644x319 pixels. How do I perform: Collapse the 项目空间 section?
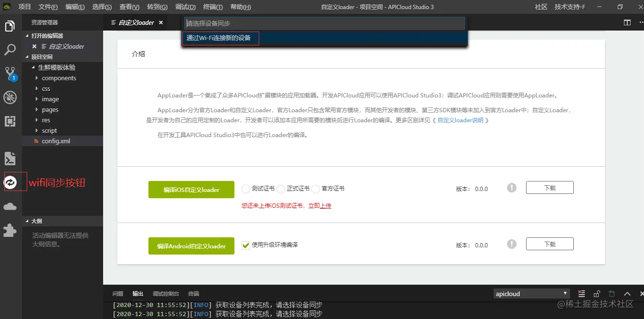(27, 57)
